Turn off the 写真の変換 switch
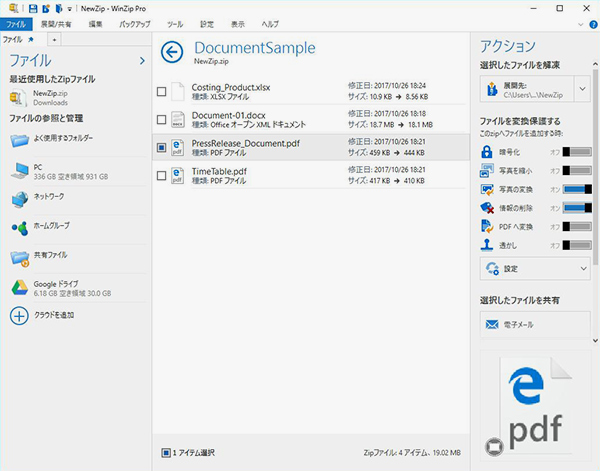Image resolution: width=600 pixels, height=471 pixels. [578, 189]
